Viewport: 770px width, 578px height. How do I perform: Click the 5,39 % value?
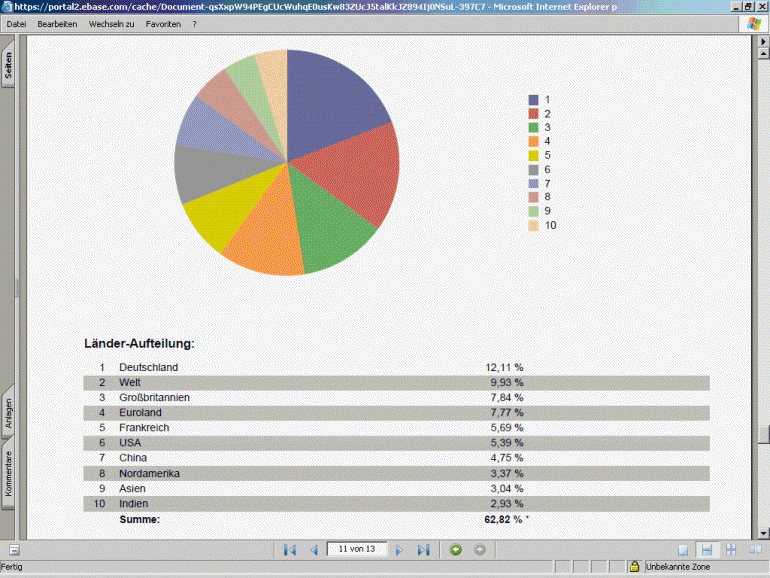[x=507, y=443]
